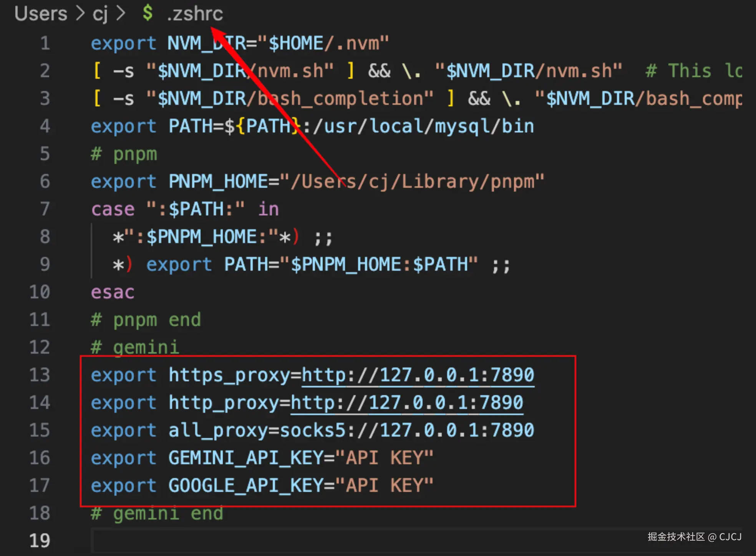Click the GOOGLE_API_KEY variable name
756x556 pixels.
pos(246,486)
